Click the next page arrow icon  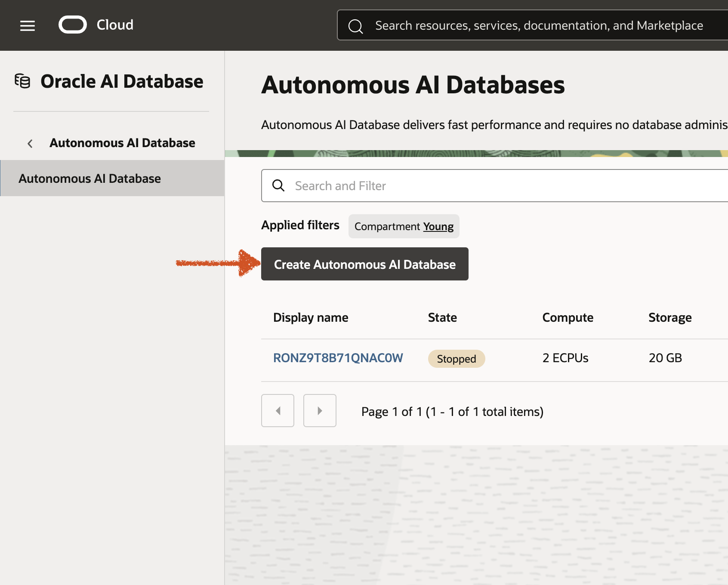320,411
